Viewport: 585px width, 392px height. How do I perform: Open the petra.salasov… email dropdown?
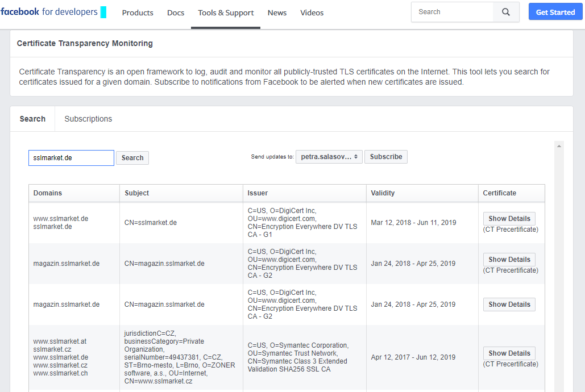pos(329,157)
